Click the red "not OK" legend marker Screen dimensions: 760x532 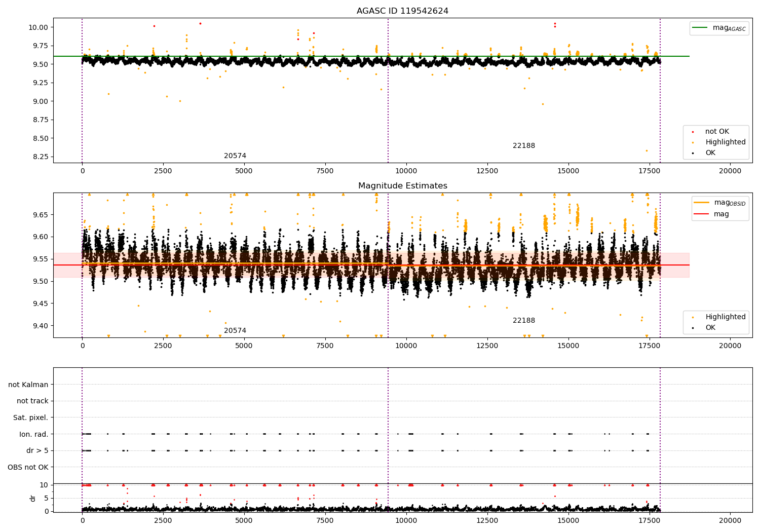pos(693,132)
